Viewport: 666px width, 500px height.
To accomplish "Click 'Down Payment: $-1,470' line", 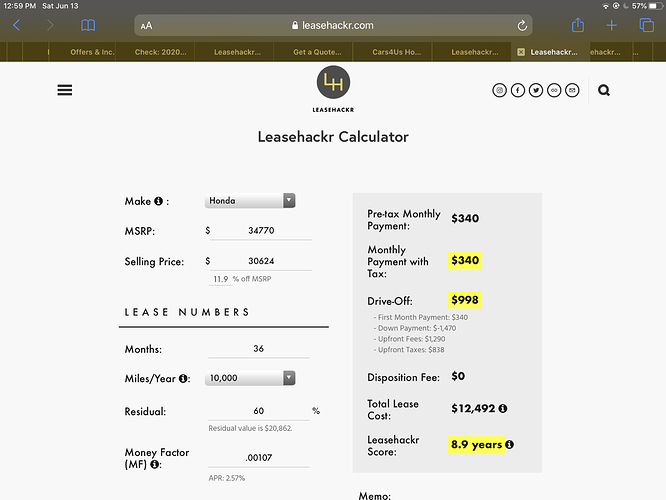I will tap(415, 328).
